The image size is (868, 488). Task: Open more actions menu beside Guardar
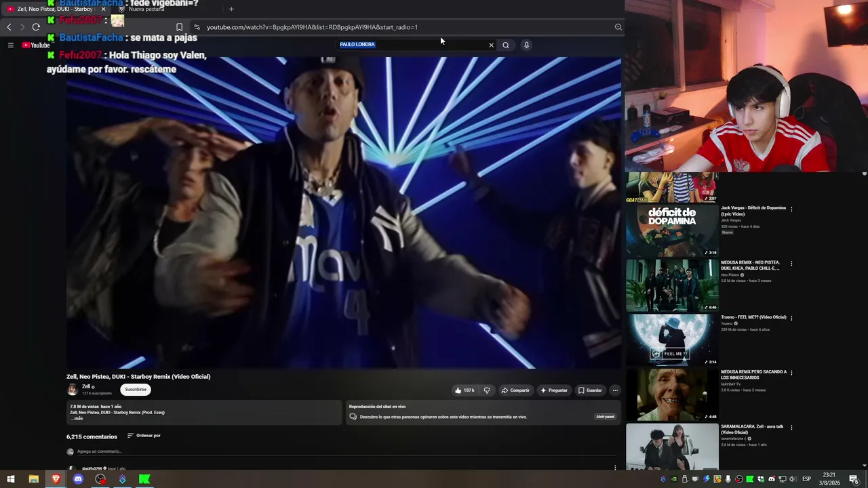tap(615, 390)
